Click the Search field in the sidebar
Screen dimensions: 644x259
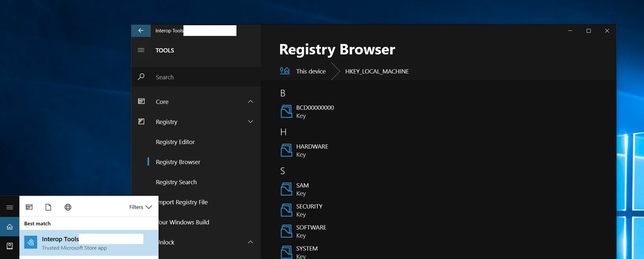point(196,77)
